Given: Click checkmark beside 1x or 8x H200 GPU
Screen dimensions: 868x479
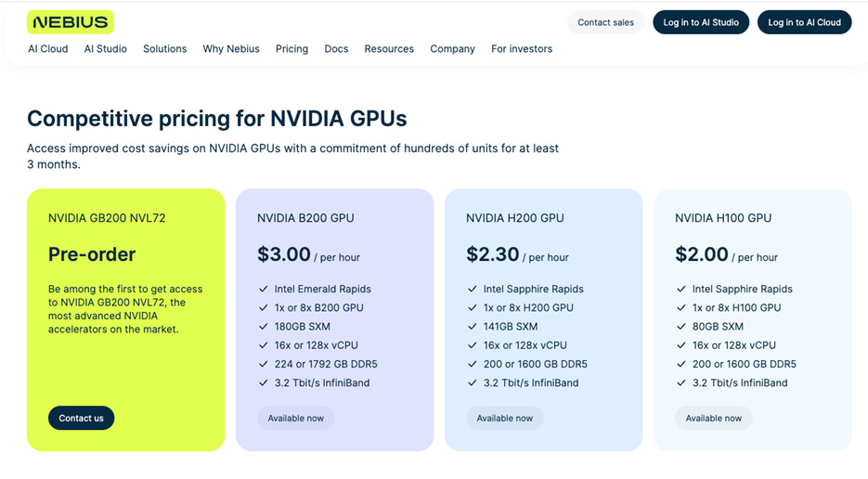Looking at the screenshot, I should point(473,308).
